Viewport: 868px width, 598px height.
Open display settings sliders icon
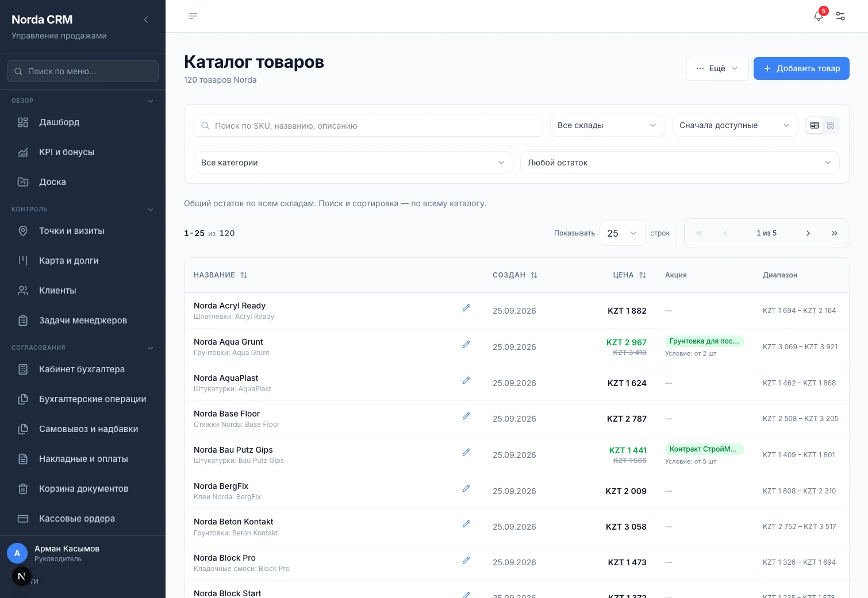[x=840, y=16]
